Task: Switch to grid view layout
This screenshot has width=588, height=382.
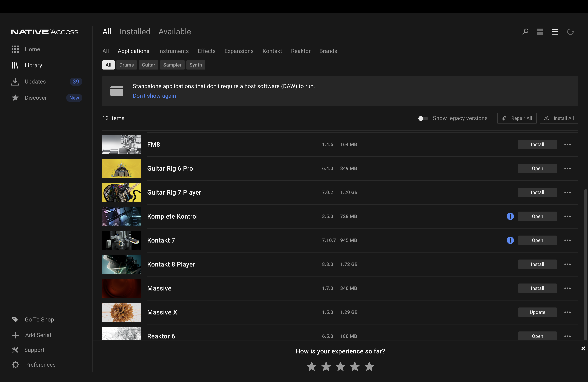Action: (540, 32)
